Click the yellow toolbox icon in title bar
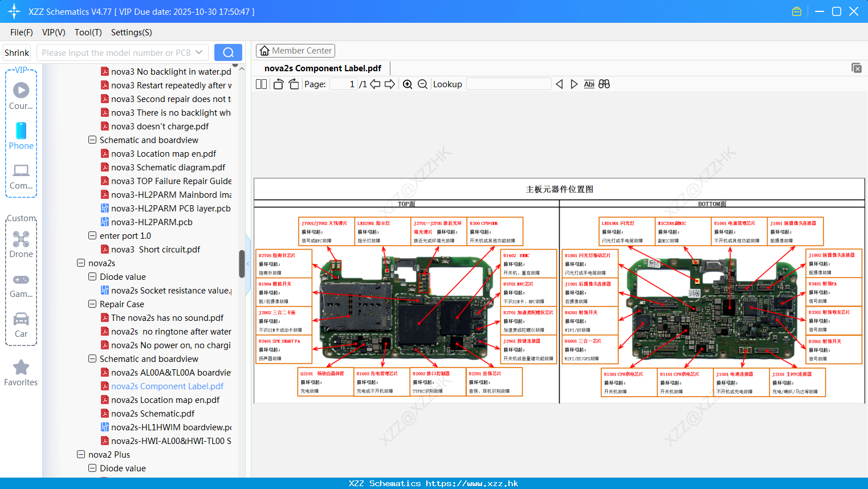 (797, 11)
